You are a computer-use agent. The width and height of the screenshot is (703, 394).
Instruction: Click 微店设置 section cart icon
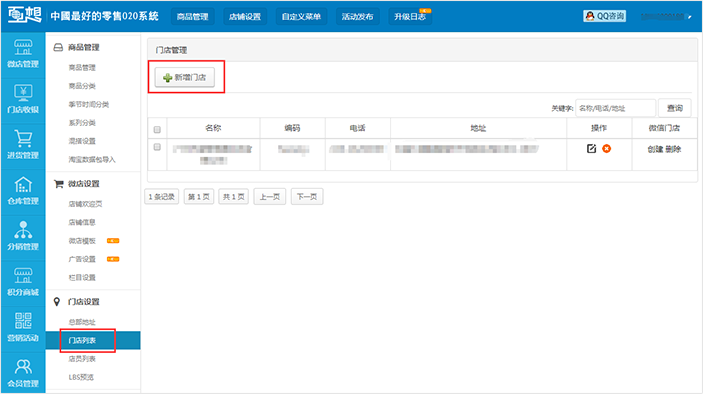[58, 184]
